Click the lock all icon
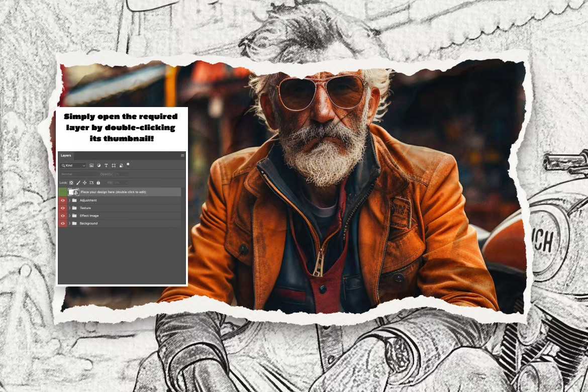The image size is (588, 392). coord(98,183)
